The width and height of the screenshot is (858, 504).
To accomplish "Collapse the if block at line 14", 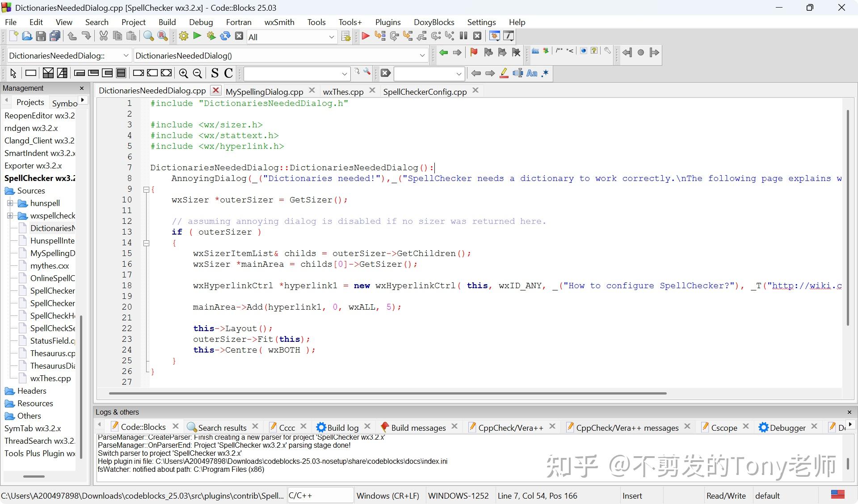I will pyautogui.click(x=146, y=243).
